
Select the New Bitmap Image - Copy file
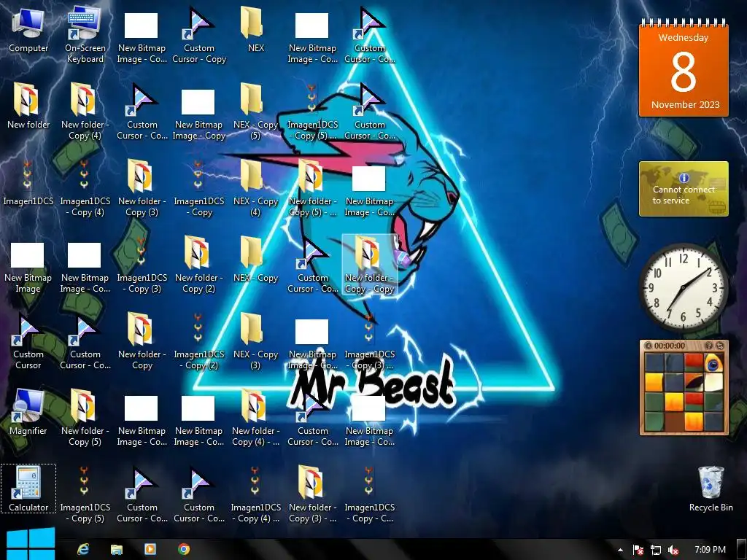(x=198, y=116)
